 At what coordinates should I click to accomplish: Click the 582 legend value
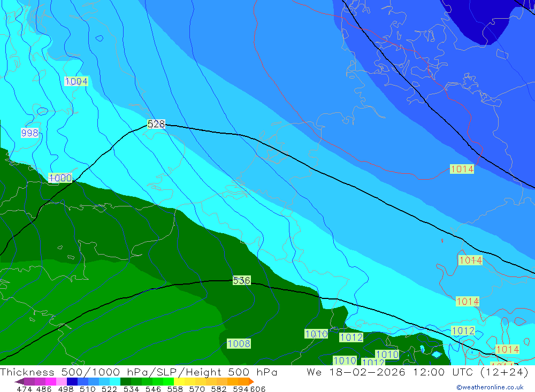pos(219,389)
